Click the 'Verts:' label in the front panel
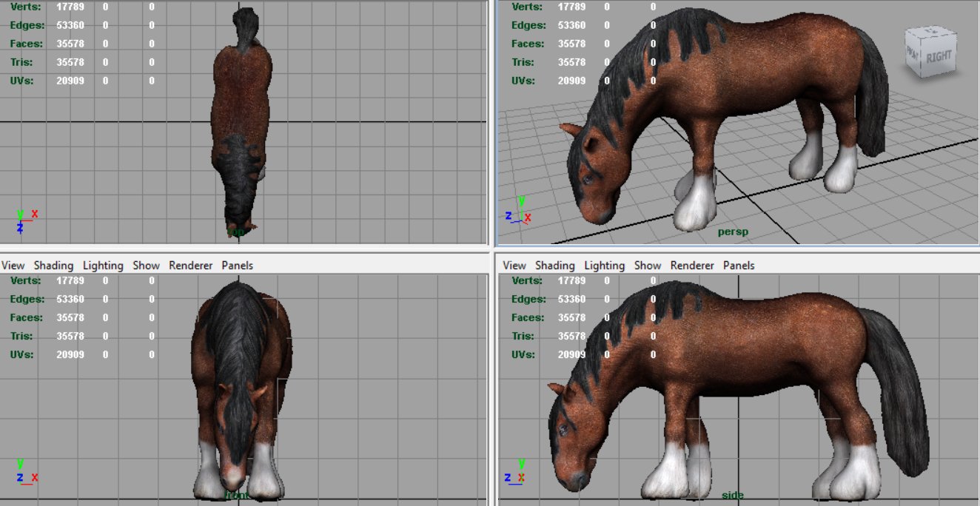 pyautogui.click(x=26, y=280)
